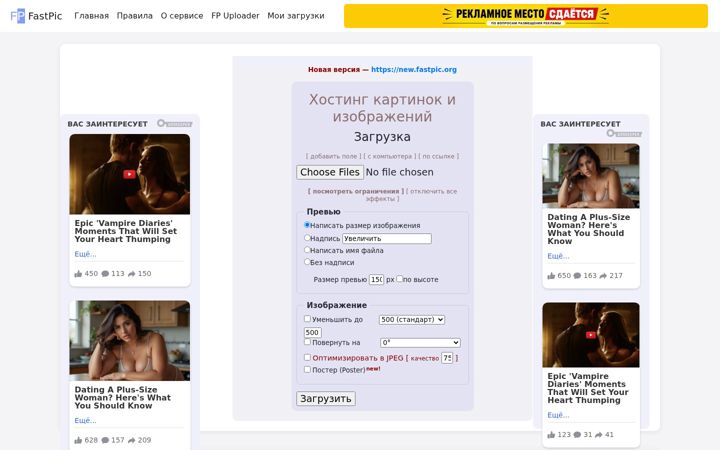Click the ad network logo in left widget header

click(x=174, y=124)
